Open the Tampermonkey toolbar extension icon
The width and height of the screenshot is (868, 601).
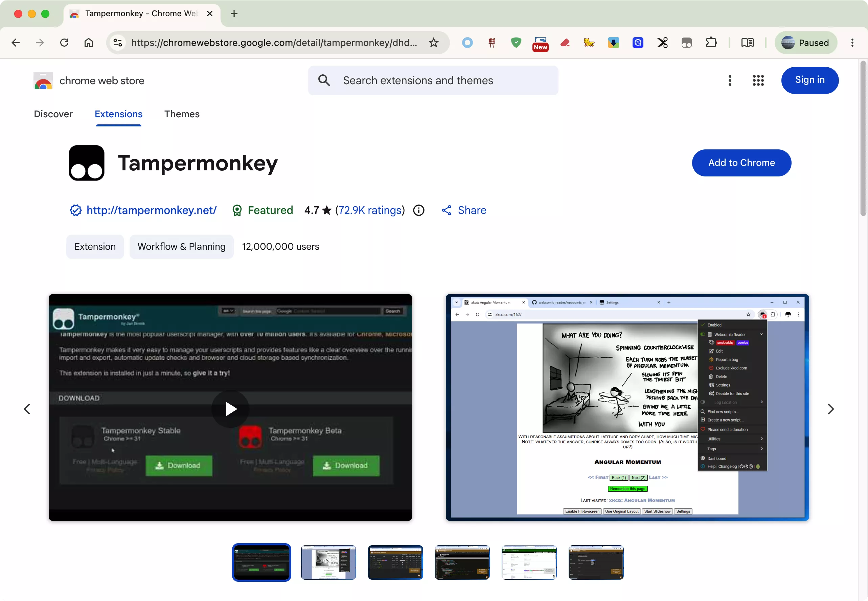click(x=686, y=43)
